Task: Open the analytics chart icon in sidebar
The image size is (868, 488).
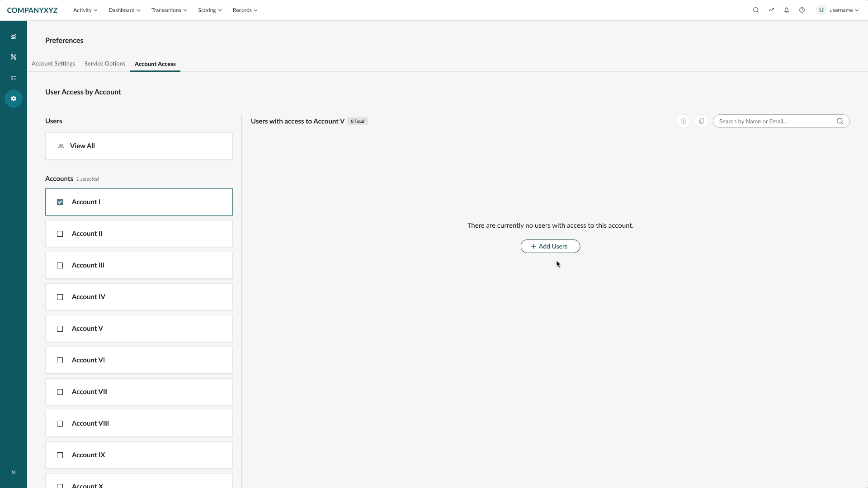Action: tap(14, 36)
